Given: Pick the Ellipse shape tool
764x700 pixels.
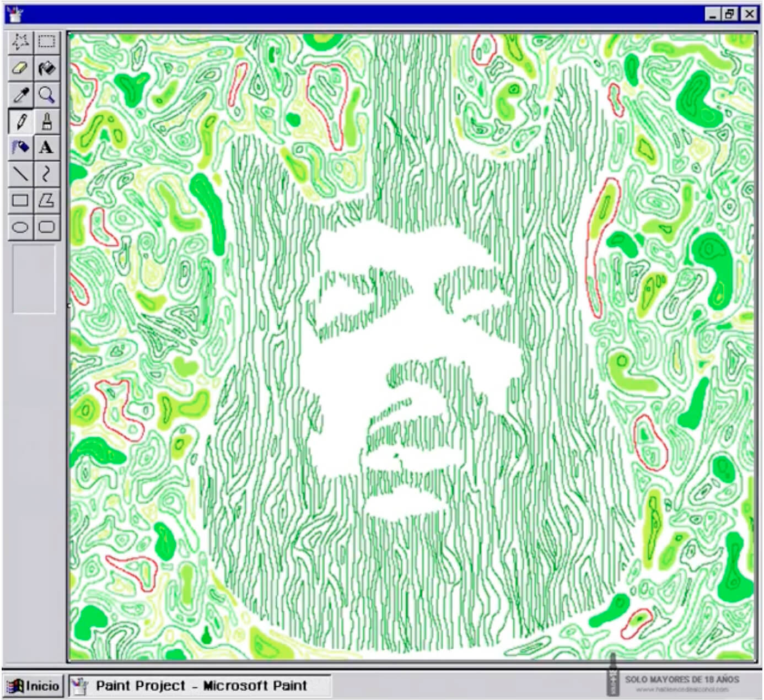Looking at the screenshot, I should coord(20,227).
